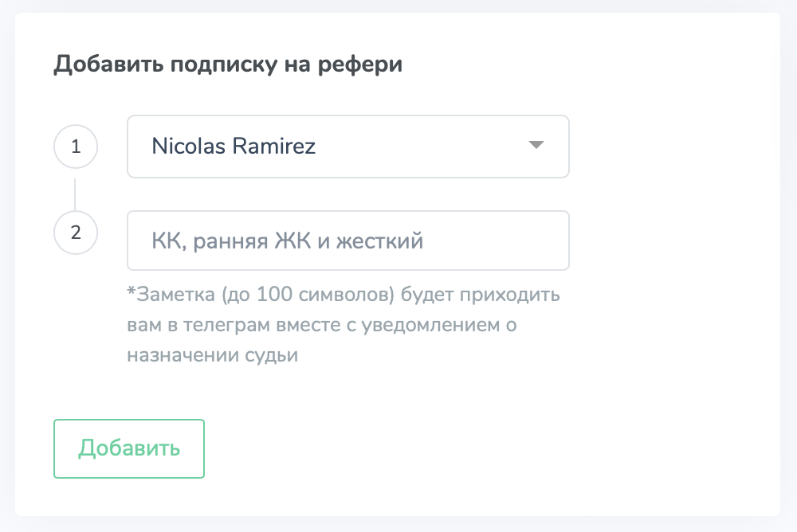797x532 pixels.
Task: Click the word 'рефери' in the title
Action: (x=360, y=65)
